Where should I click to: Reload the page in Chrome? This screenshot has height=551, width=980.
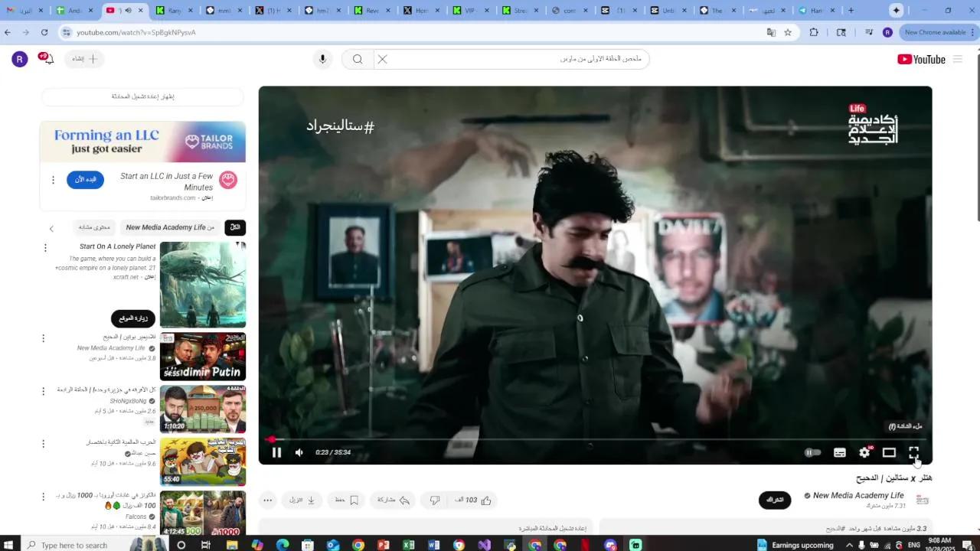tap(44, 32)
